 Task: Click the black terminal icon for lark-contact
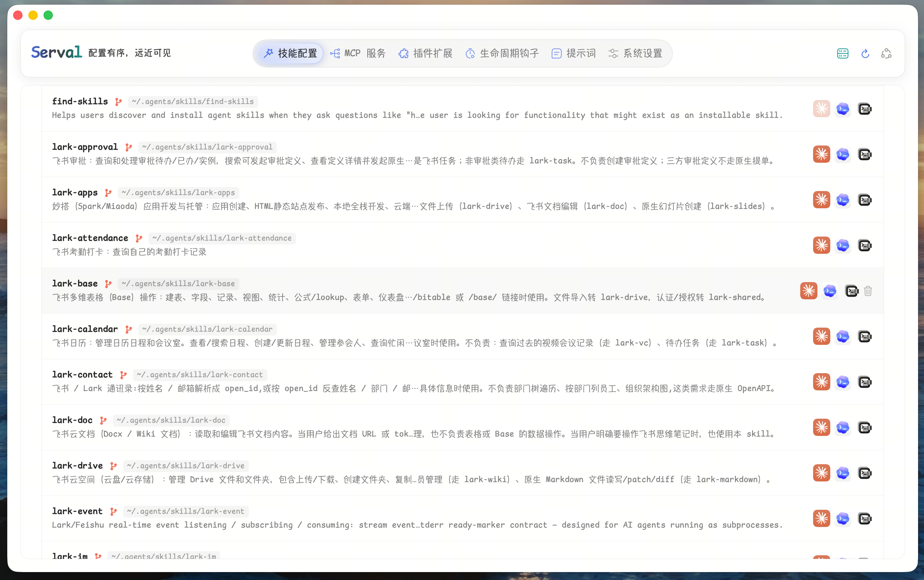click(865, 382)
